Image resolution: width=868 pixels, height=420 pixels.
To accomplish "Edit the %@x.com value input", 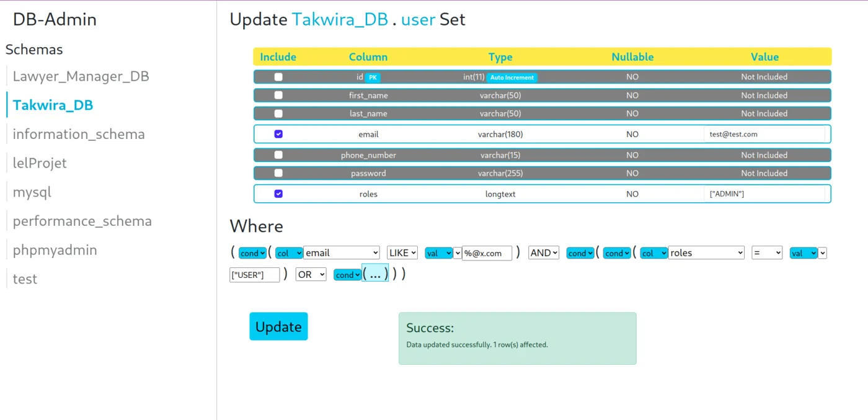I will point(487,253).
